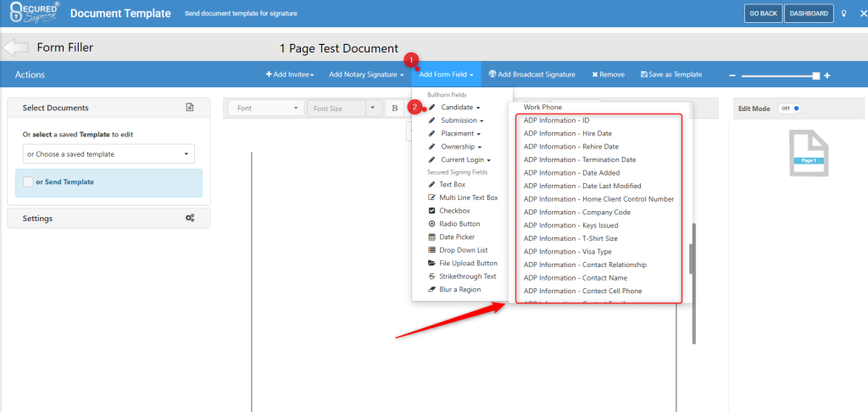
Task: Click the GO BACK button
Action: click(x=762, y=14)
